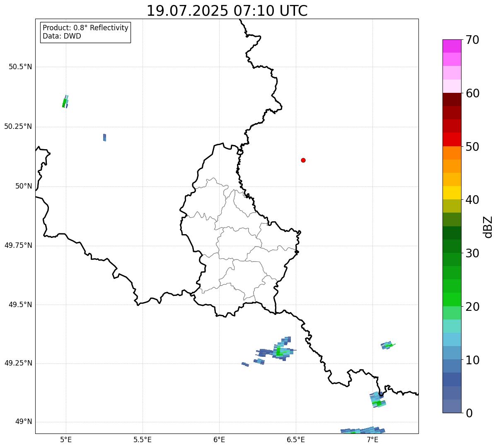The width and height of the screenshot is (498, 448).
Task: Pick the light blue swatch between 10 and 20 dBZ
Action: pos(452,339)
